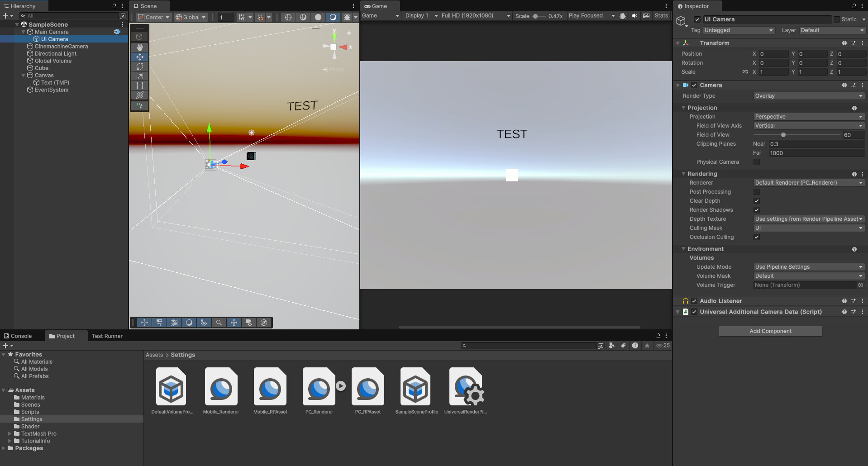The height and width of the screenshot is (466, 868).
Task: Switch to the Test Runner tab
Action: tap(107, 336)
